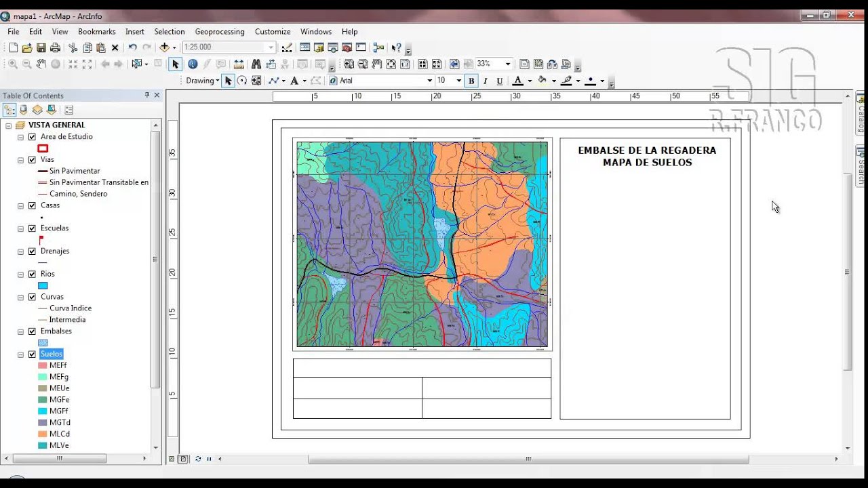The width and height of the screenshot is (868, 488).
Task: Open the font size 10 dropdown
Action: [x=458, y=81]
